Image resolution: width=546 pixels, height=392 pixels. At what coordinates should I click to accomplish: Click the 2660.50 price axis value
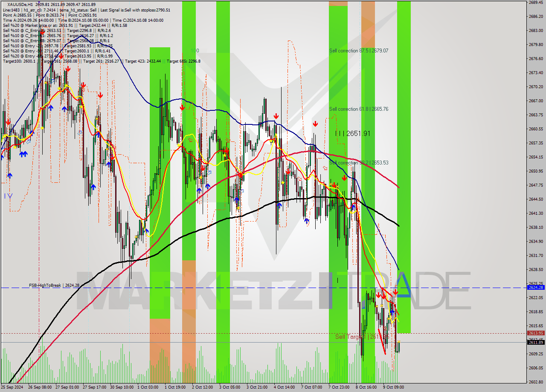(535, 129)
